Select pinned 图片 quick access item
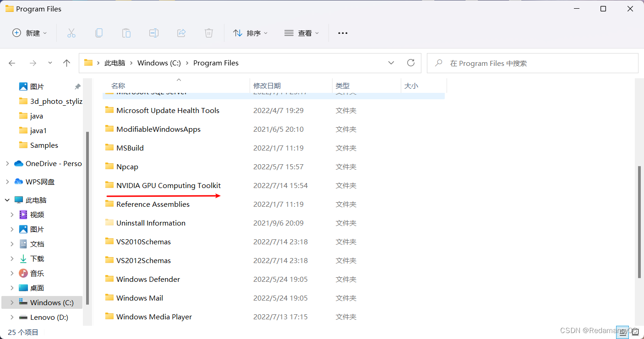644x339 pixels. point(37,86)
